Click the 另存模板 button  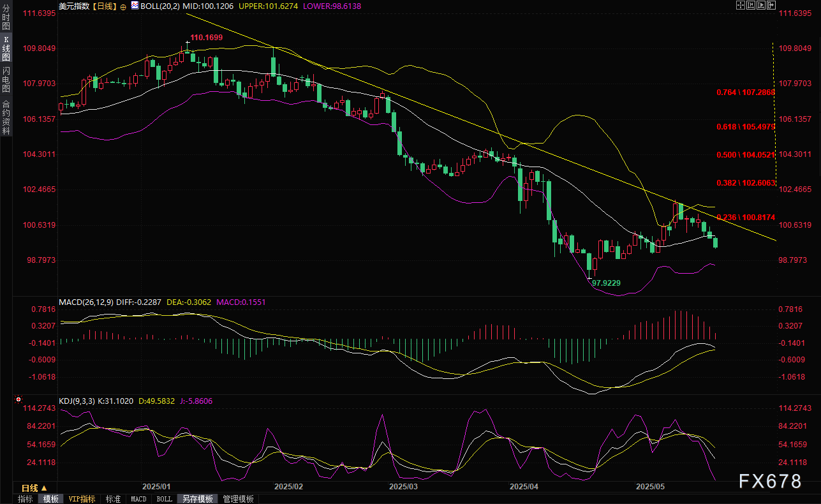coord(197,499)
